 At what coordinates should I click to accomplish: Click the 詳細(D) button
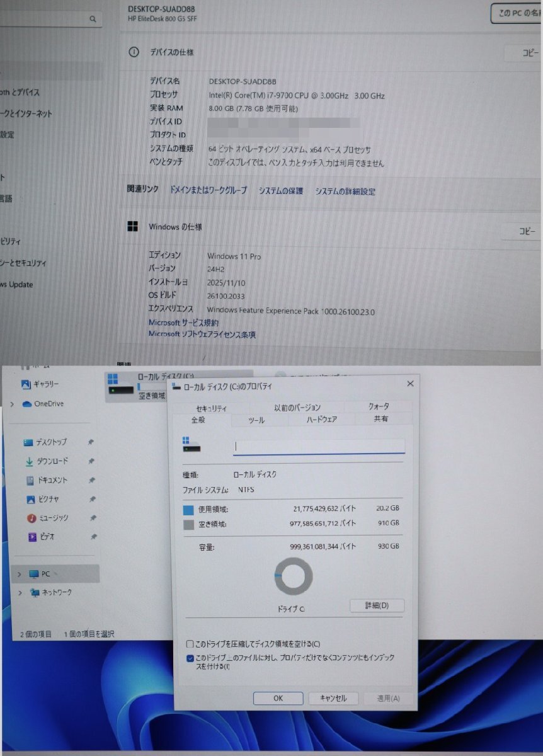pos(376,605)
